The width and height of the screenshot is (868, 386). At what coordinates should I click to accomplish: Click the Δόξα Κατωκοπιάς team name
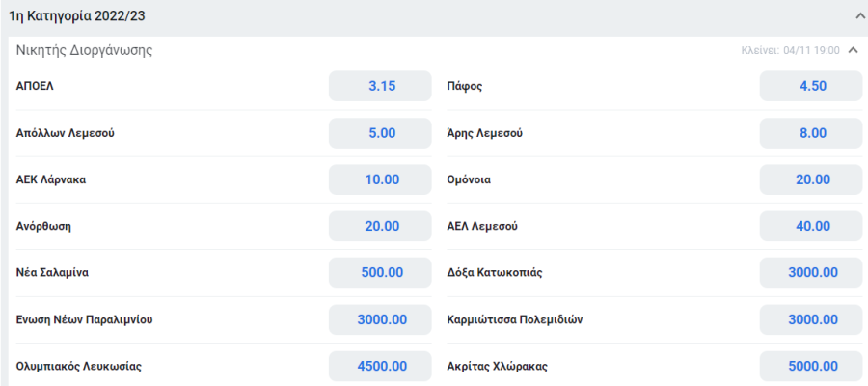[495, 273]
